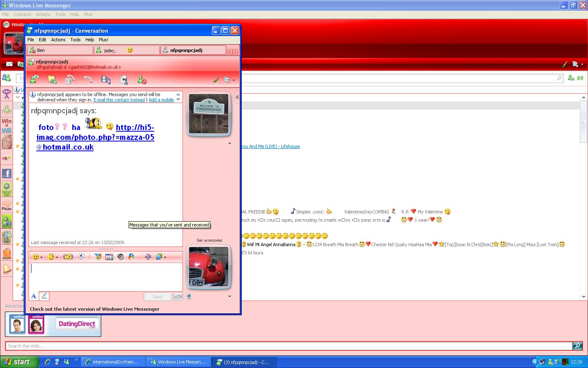
Task: Click the search magnifier next to Send
Action: click(178, 297)
